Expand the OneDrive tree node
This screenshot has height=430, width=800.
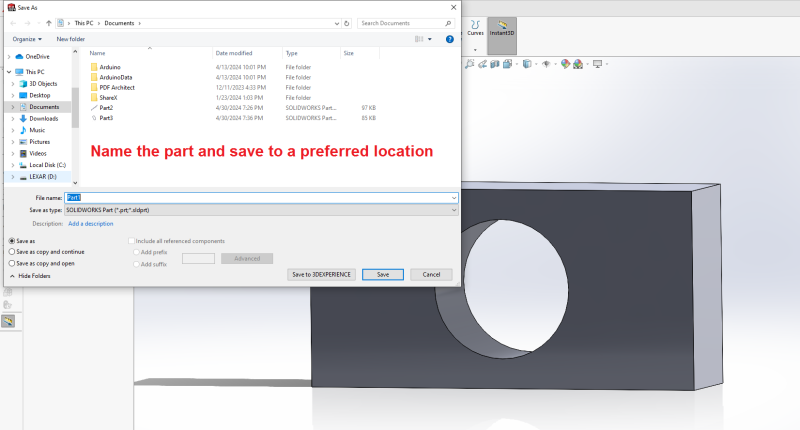(9, 57)
